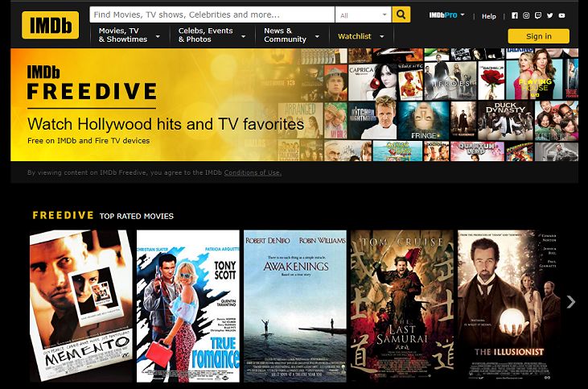Select the Kitchen Nightmares tile
This screenshot has width=588, height=389.
[x=372, y=121]
